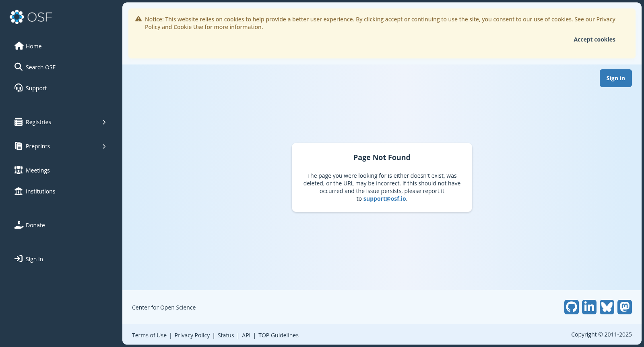The height and width of the screenshot is (347, 644).
Task: Click the Meetings people icon
Action: click(19, 170)
